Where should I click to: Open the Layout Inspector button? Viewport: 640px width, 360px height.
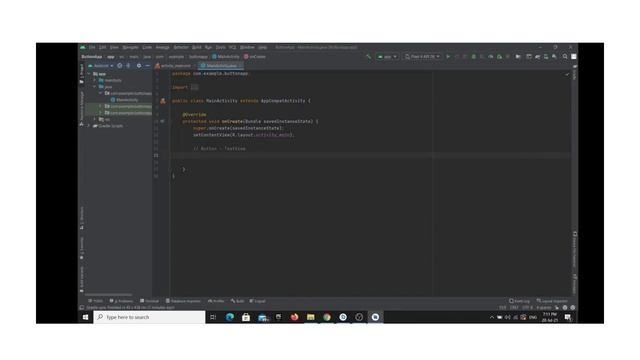pyautogui.click(x=552, y=301)
